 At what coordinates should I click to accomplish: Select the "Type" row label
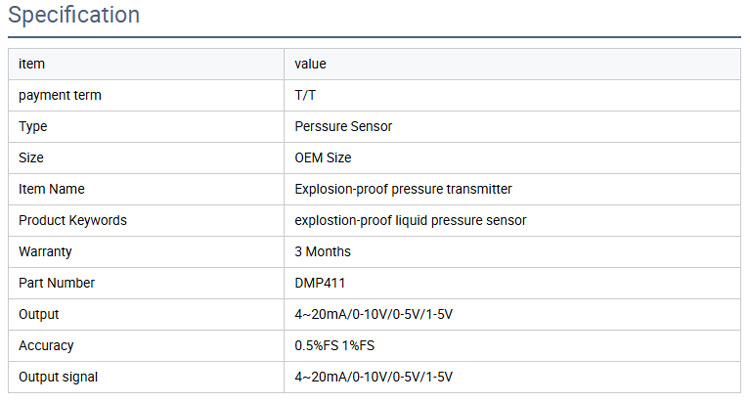(33, 127)
